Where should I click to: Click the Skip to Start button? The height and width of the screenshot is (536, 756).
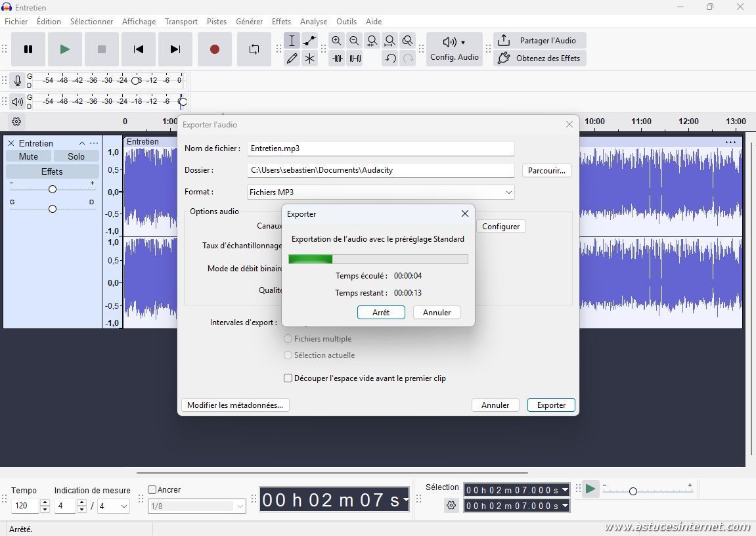[x=138, y=49]
